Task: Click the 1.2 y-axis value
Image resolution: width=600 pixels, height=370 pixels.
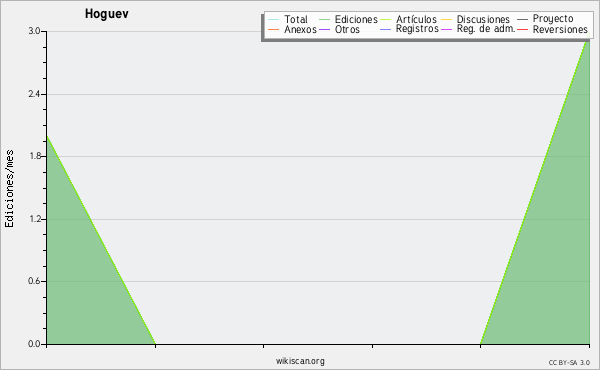Action: coord(34,219)
